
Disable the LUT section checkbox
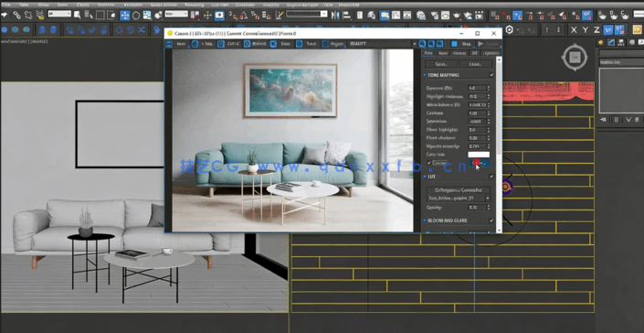491,177
